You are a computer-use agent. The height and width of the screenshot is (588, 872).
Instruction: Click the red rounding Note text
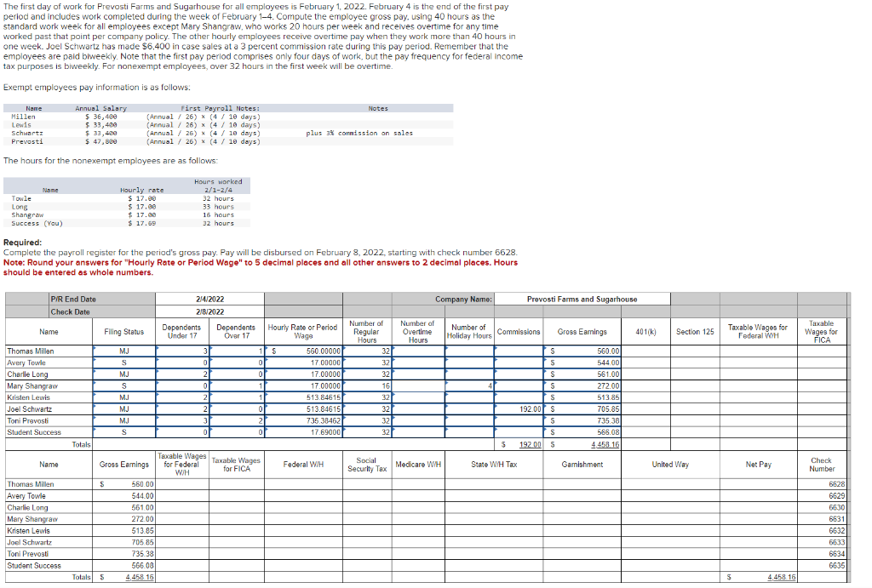tap(261, 267)
